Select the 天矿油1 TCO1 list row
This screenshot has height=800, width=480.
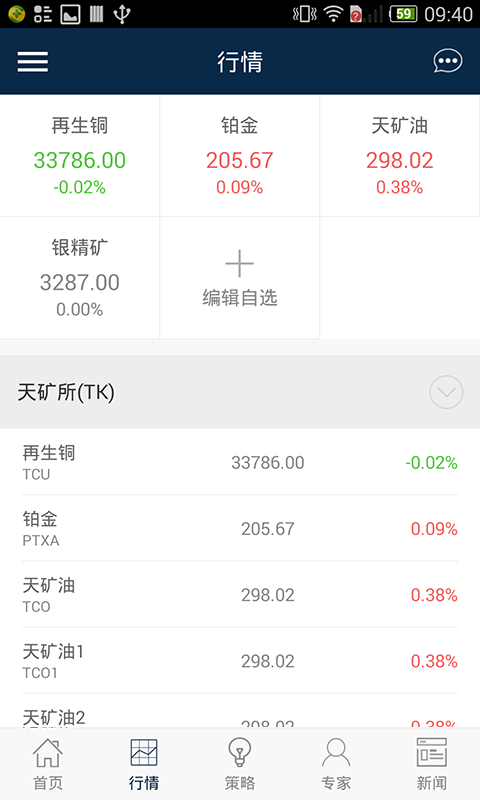click(240, 661)
